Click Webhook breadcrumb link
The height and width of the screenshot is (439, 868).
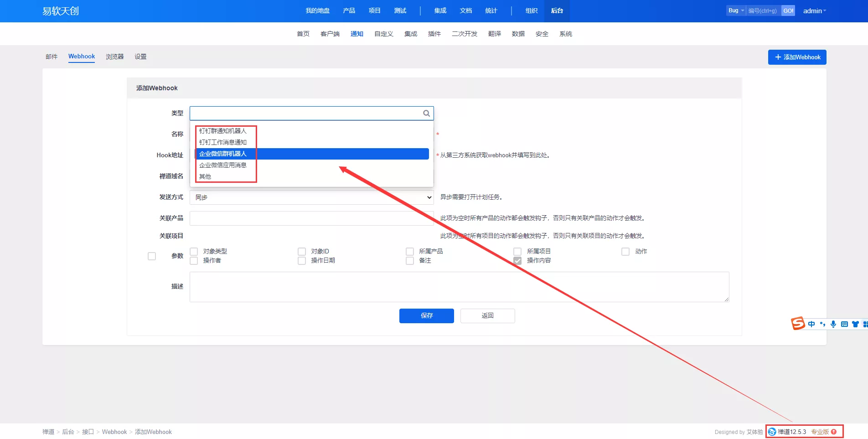(114, 432)
